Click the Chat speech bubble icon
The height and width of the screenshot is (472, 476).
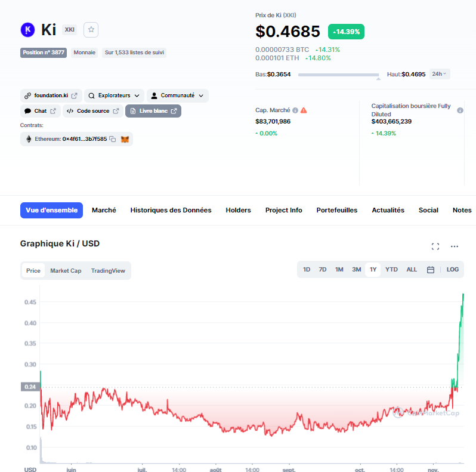27,111
